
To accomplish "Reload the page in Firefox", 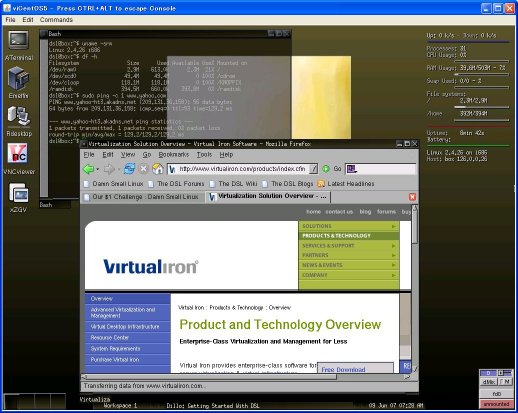I will pyautogui.click(x=129, y=169).
